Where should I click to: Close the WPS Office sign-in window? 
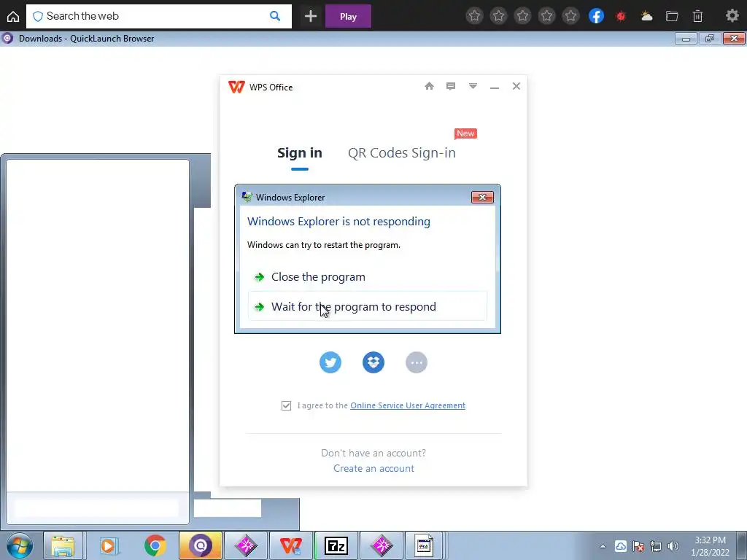point(516,86)
